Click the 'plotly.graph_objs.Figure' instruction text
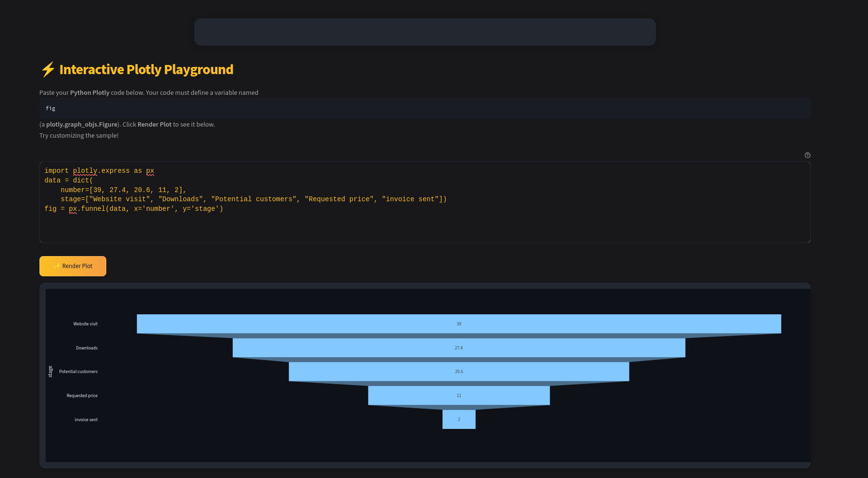This screenshot has width=868, height=478. 82,124
